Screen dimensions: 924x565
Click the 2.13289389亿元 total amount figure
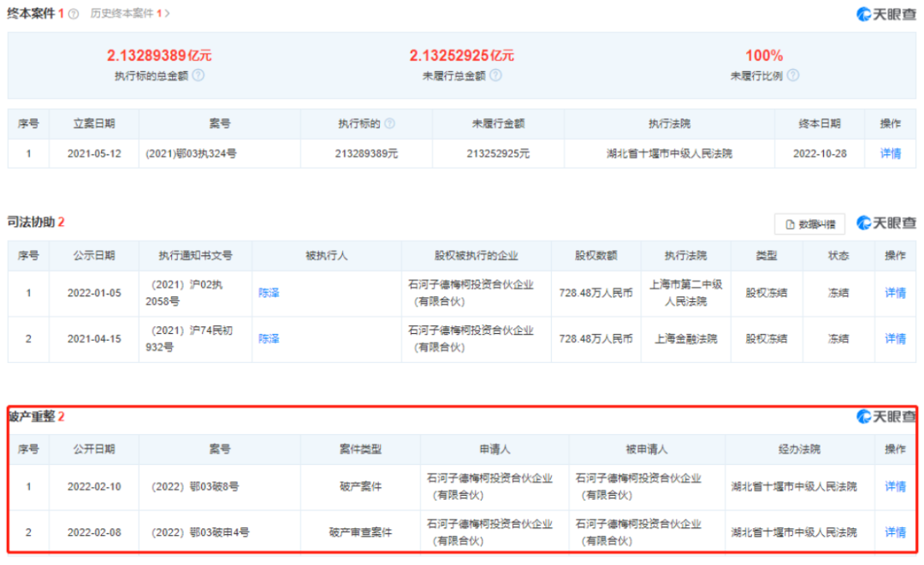pos(159,56)
